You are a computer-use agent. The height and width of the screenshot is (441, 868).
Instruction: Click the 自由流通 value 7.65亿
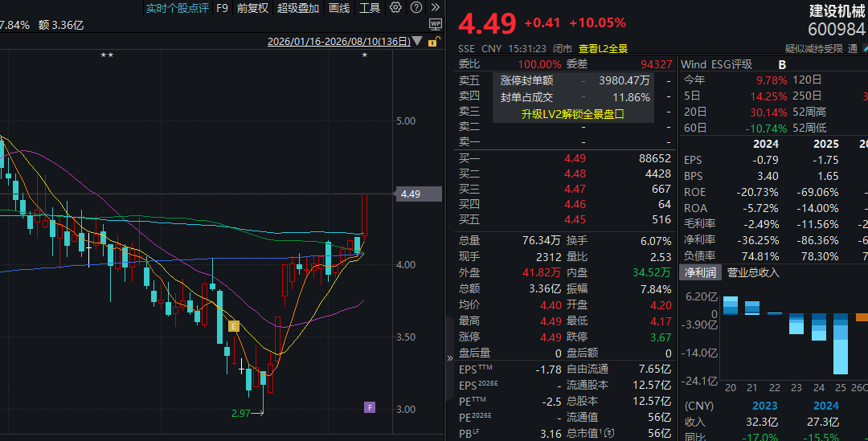(x=655, y=369)
